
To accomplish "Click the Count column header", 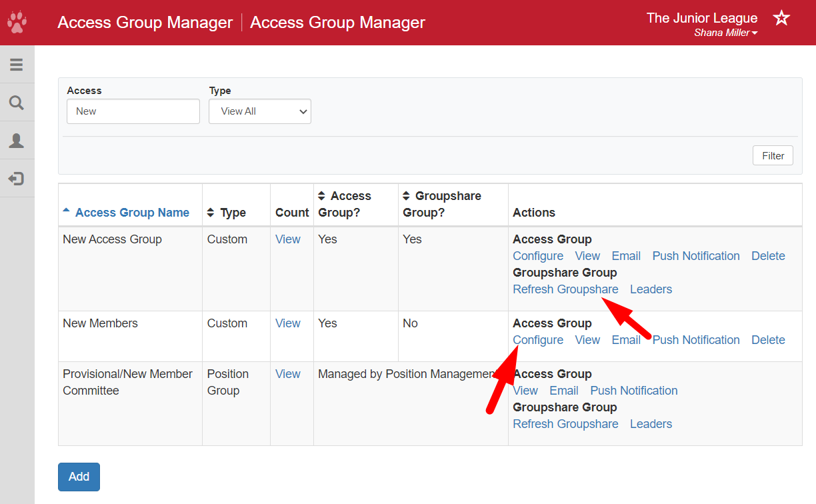I will click(x=292, y=213).
